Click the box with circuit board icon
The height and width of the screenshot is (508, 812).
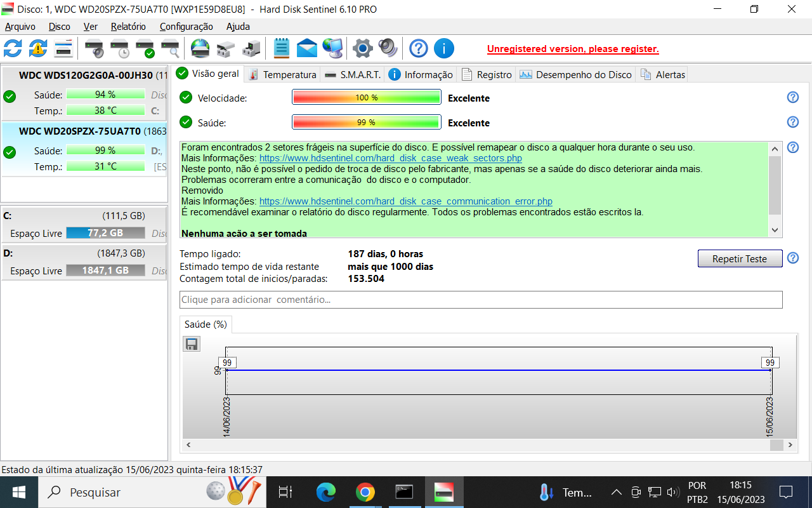pyautogui.click(x=251, y=48)
